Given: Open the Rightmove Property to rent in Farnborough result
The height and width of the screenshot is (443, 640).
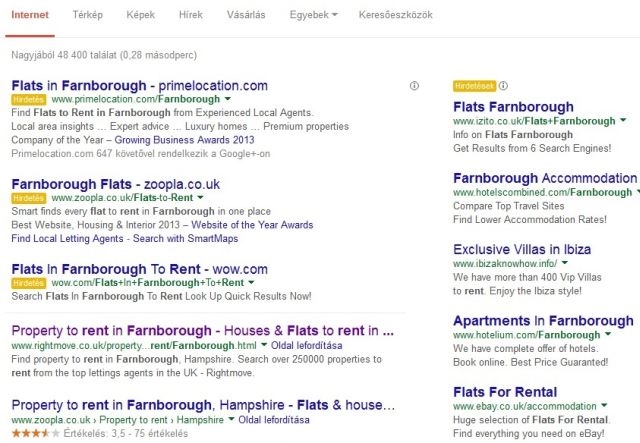Looking at the screenshot, I should point(202,331).
